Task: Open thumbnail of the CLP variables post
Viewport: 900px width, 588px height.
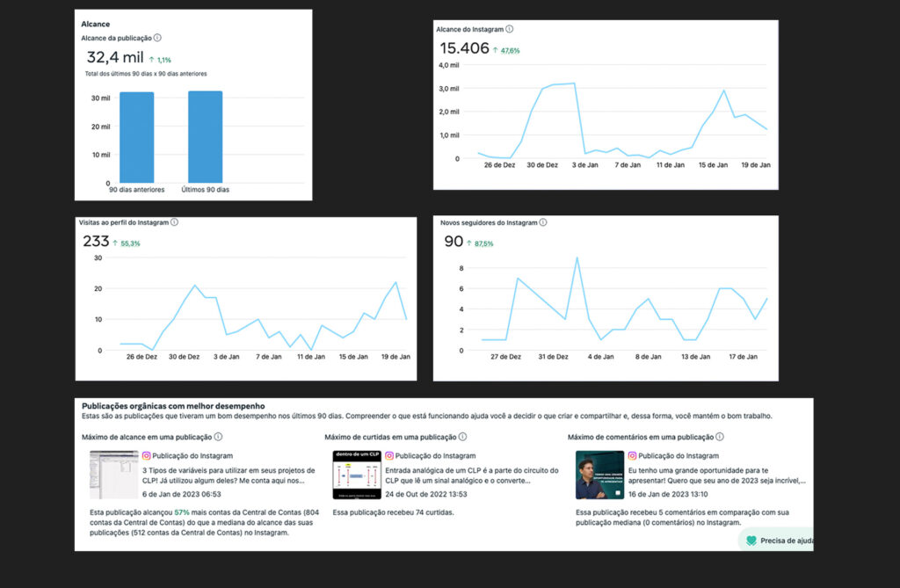Action: click(113, 475)
